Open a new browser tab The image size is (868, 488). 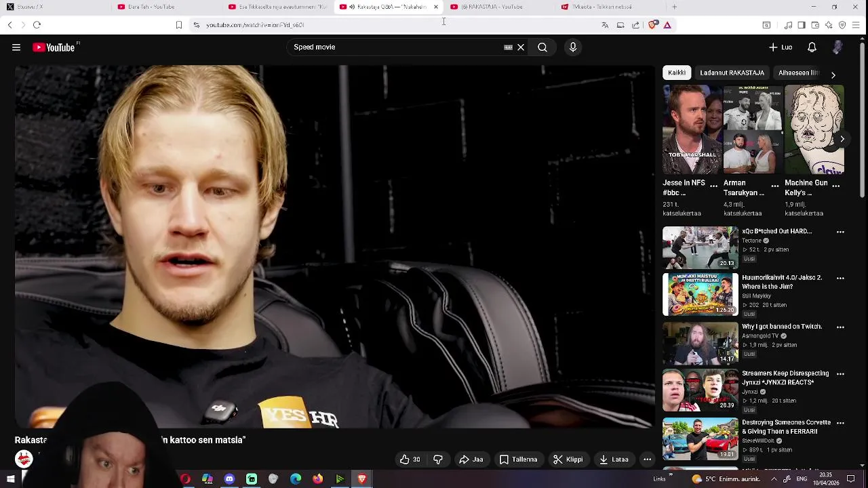[674, 7]
